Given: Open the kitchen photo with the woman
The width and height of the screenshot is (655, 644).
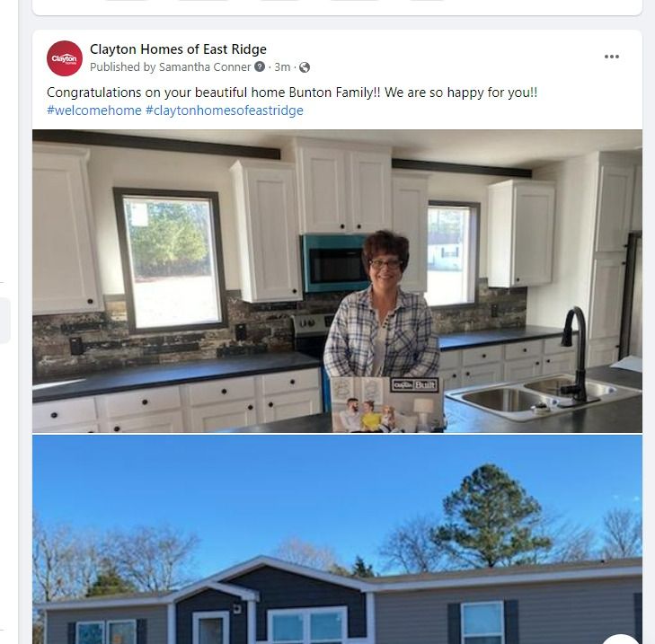Looking at the screenshot, I should pyautogui.click(x=337, y=280).
